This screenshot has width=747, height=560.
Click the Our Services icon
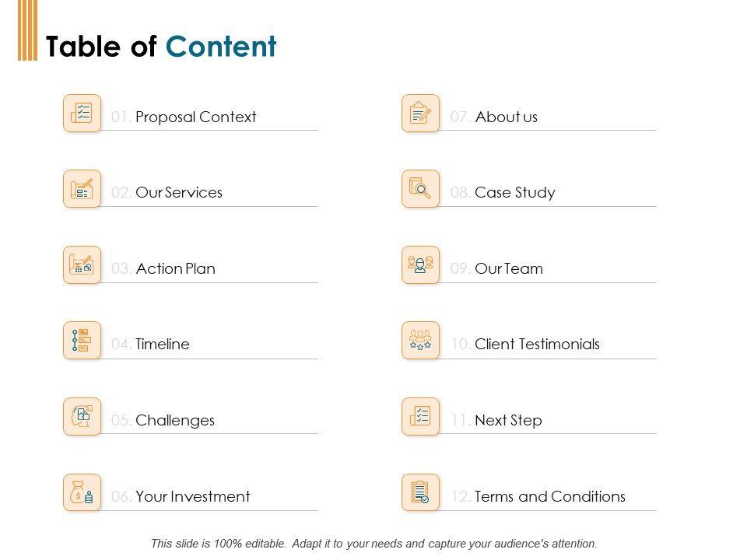(82, 189)
